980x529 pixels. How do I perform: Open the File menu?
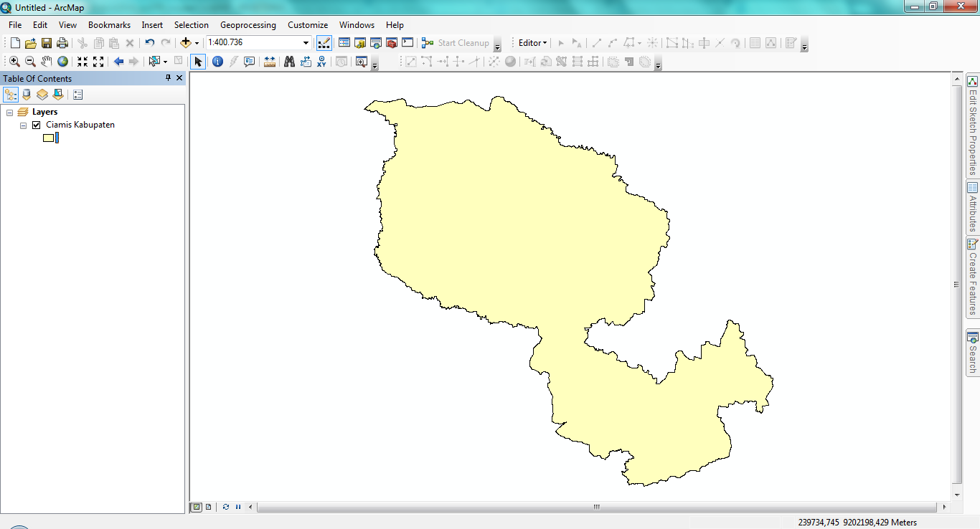click(x=15, y=25)
